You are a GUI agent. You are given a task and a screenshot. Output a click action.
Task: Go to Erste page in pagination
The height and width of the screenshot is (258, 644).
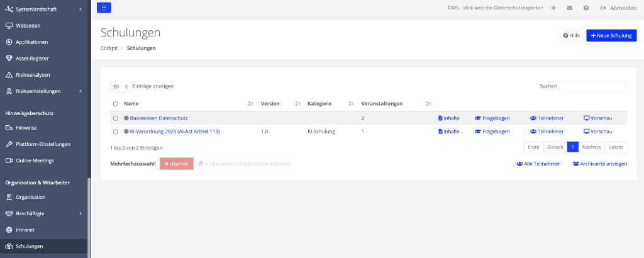[534, 147]
